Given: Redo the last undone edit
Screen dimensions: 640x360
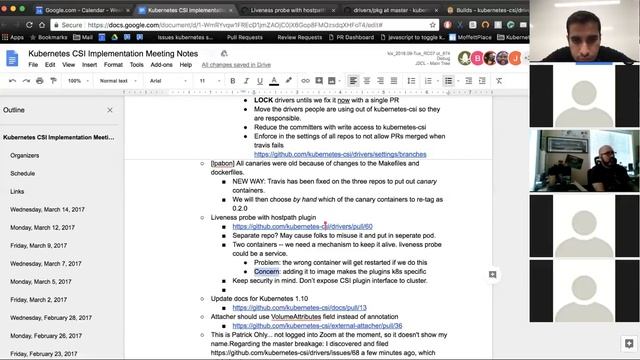Looking at the screenshot, I should click(26, 81).
